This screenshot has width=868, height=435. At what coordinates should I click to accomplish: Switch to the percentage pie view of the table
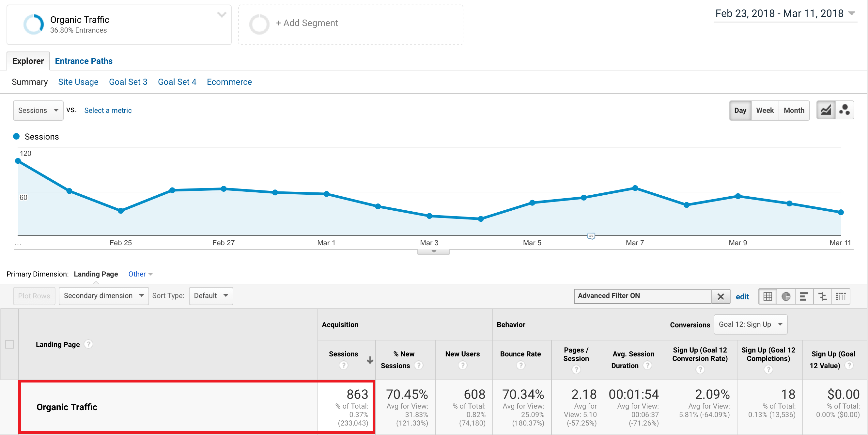pos(786,296)
